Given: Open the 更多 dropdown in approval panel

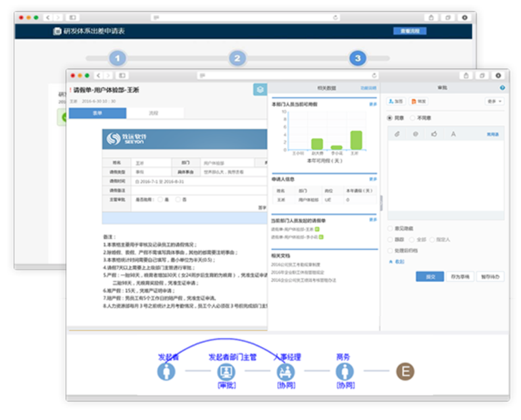Looking at the screenshot, I should (x=493, y=102).
